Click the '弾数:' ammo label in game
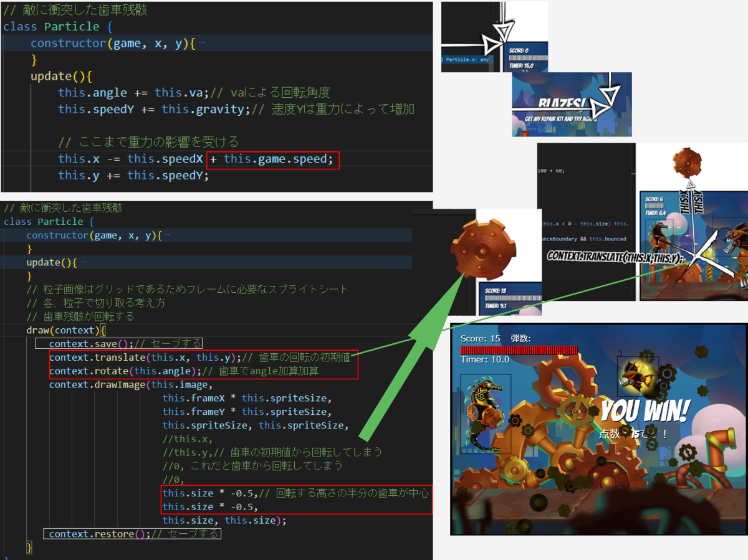The height and width of the screenshot is (560, 748). click(520, 338)
